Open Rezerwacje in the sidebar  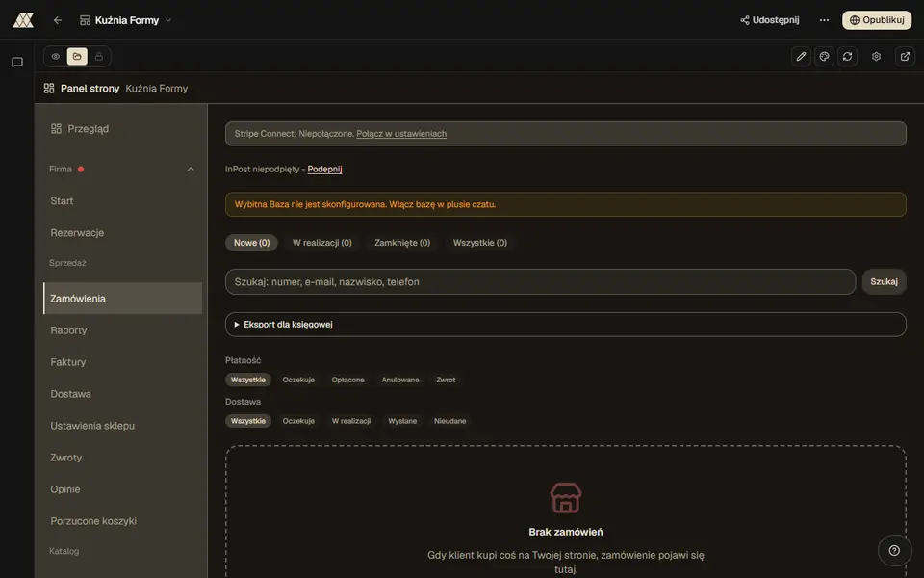point(122,233)
